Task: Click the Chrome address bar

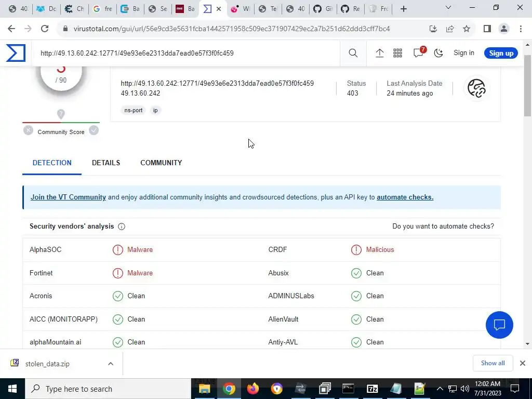Action: pyautogui.click(x=232, y=29)
